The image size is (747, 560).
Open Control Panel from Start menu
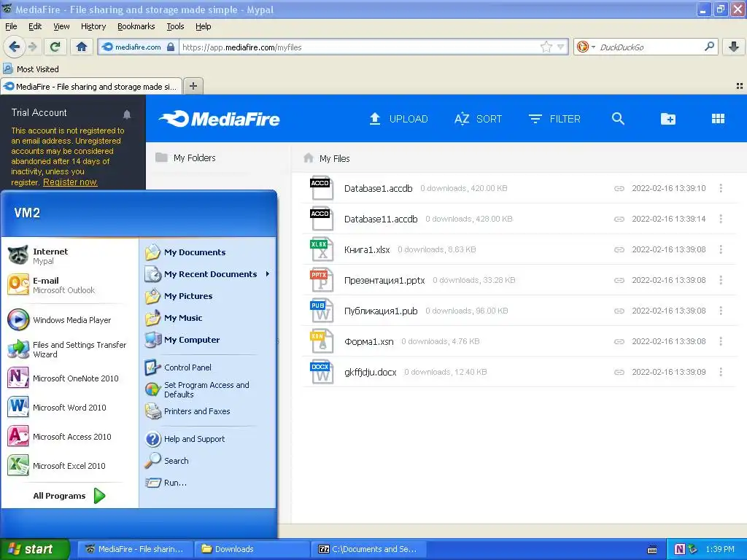coord(187,367)
